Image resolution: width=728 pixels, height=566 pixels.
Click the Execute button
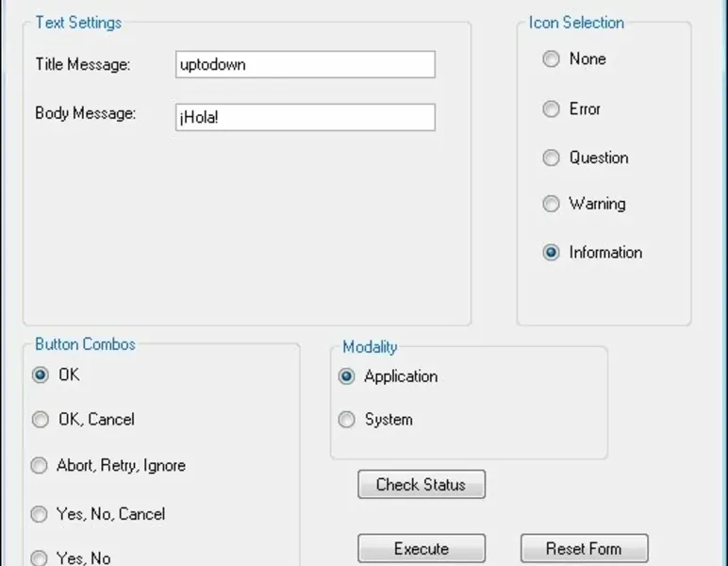[x=422, y=549]
